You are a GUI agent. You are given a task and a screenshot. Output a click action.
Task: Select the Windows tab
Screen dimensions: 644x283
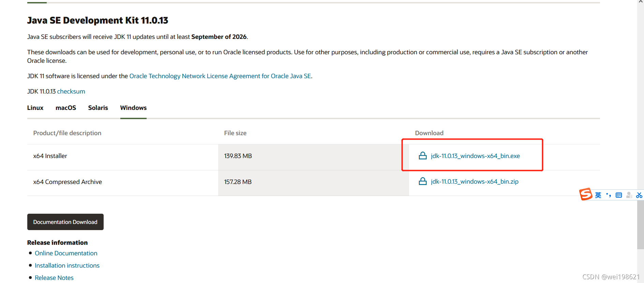[x=133, y=108]
